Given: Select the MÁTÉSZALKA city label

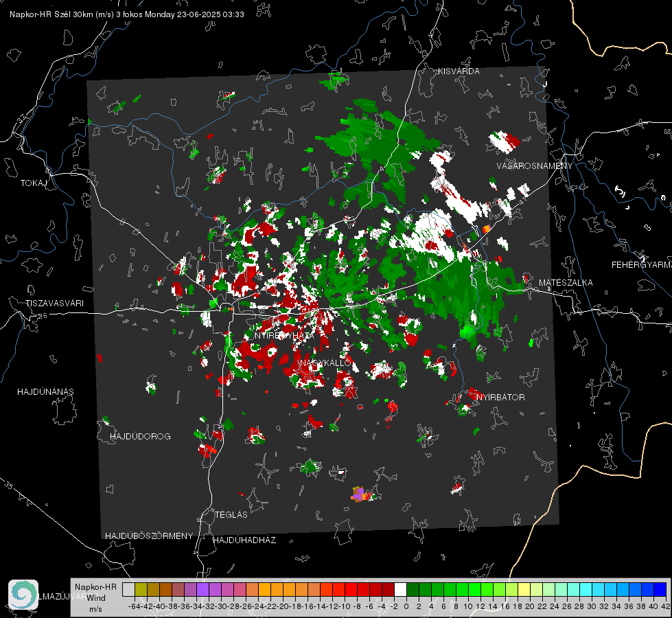Looking at the screenshot, I should (x=566, y=283).
